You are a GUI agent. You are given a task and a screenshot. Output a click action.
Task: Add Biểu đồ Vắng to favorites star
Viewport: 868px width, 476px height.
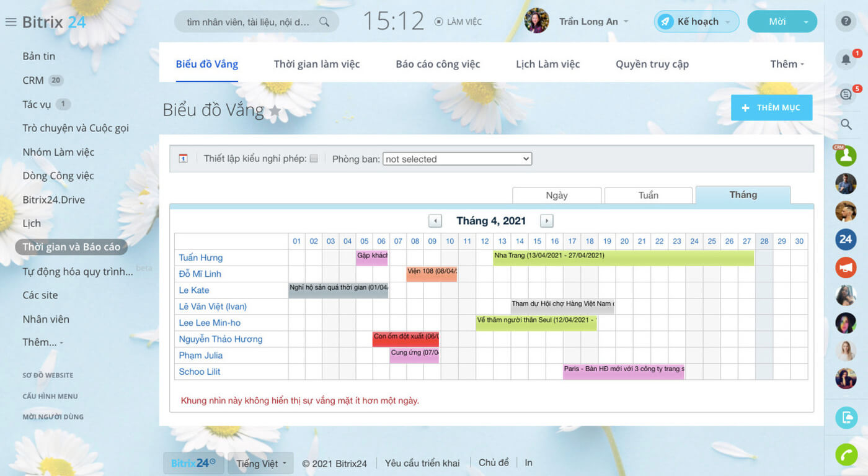coord(275,111)
